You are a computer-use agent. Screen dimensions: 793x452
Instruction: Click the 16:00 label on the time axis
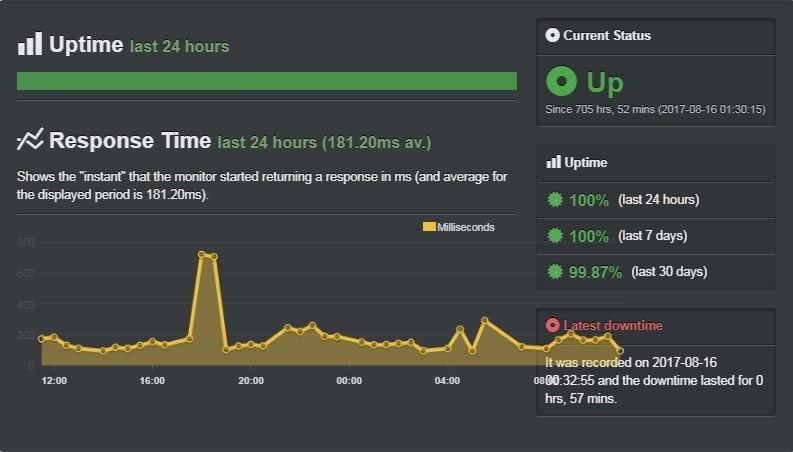152,380
